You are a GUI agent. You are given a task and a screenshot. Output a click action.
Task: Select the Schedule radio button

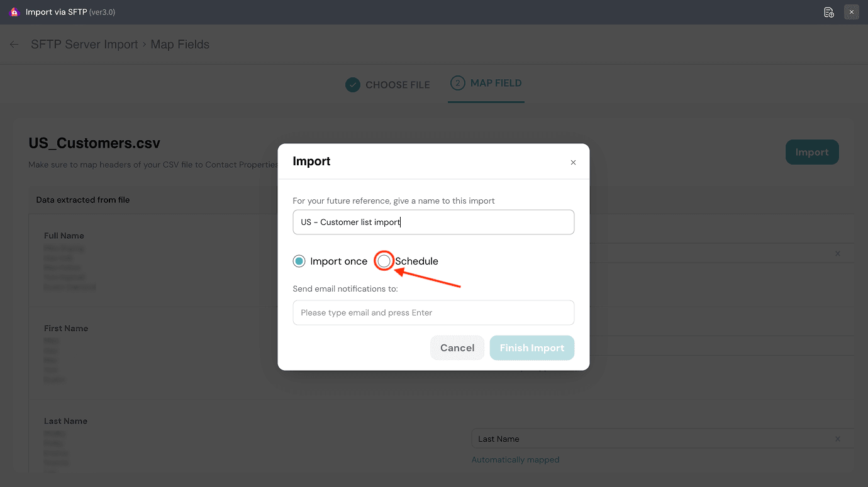[x=384, y=261]
